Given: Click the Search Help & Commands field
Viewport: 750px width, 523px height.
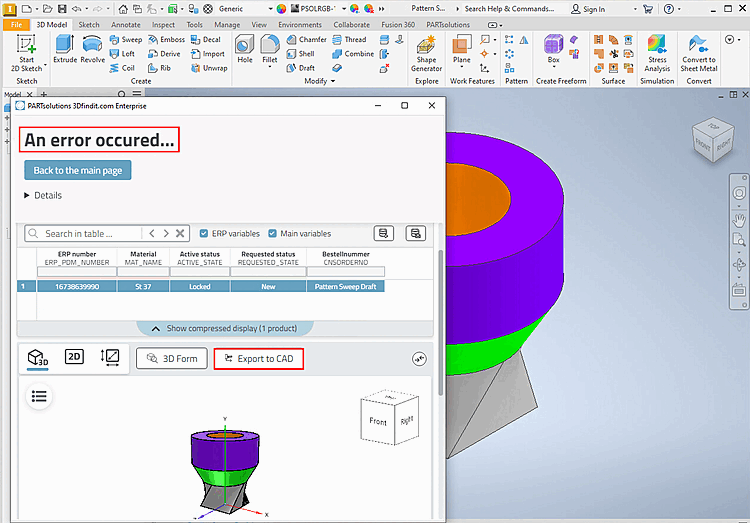Looking at the screenshot, I should (511, 9).
